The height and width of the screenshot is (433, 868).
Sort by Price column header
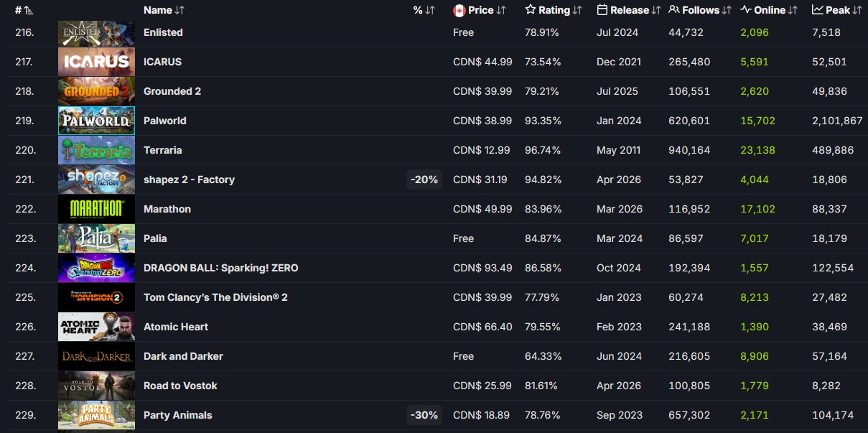[487, 10]
